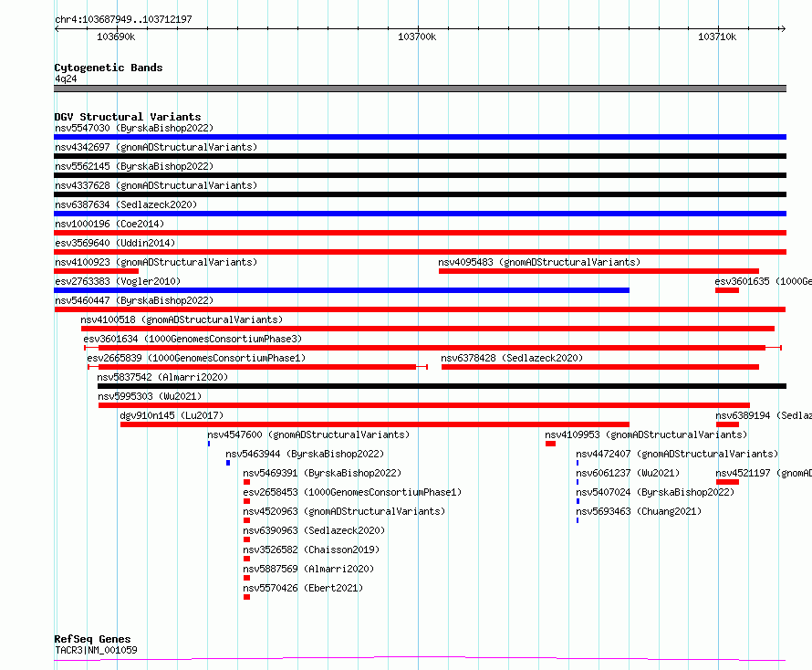
Task: Select nsv5460447 (ByrskaBishop2022) label
Action: point(134,300)
